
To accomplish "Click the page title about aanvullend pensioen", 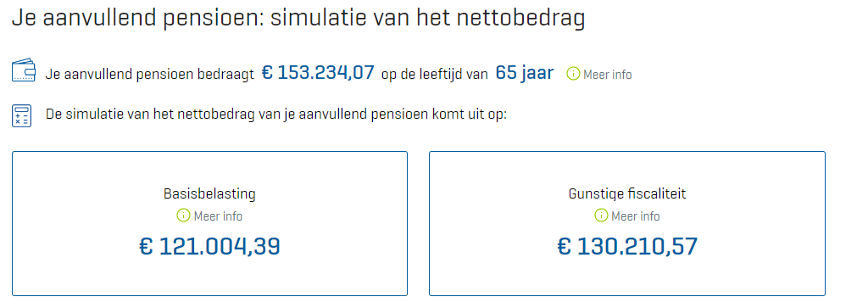I will [298, 19].
